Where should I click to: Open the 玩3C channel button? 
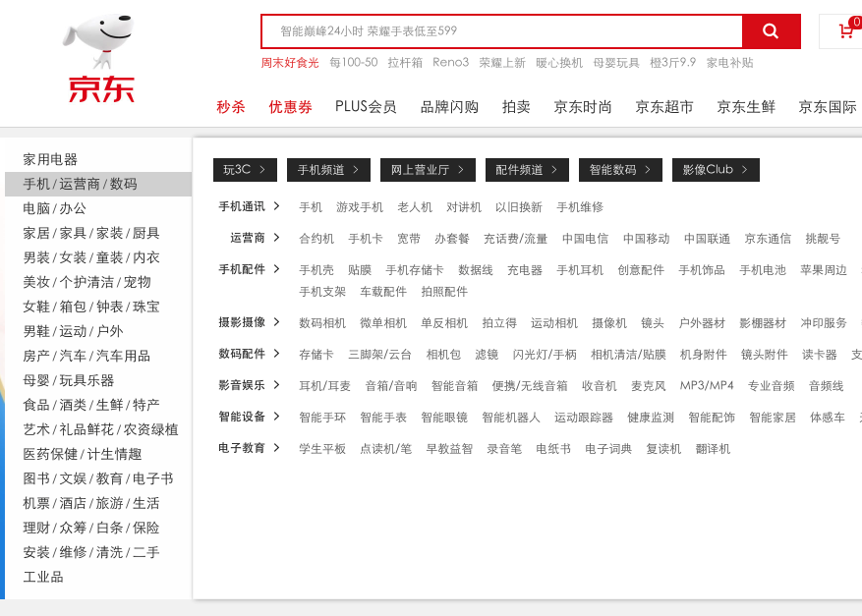coord(245,170)
